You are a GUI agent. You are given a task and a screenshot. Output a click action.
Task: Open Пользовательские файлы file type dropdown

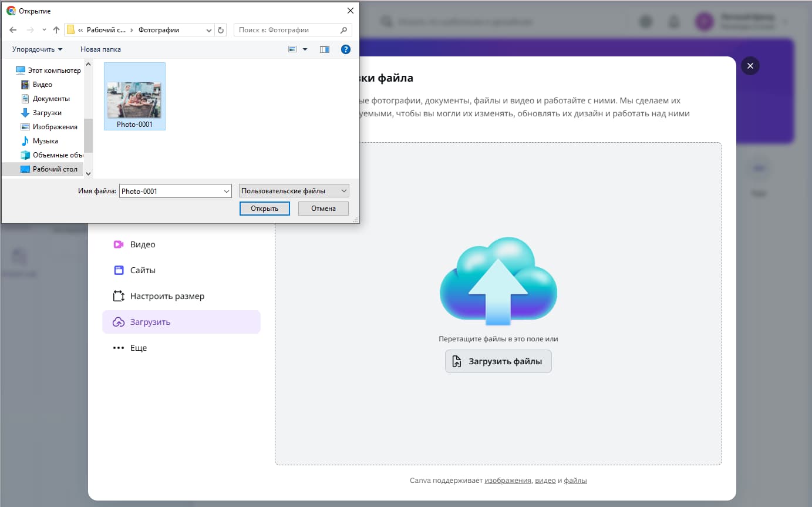[x=294, y=191]
